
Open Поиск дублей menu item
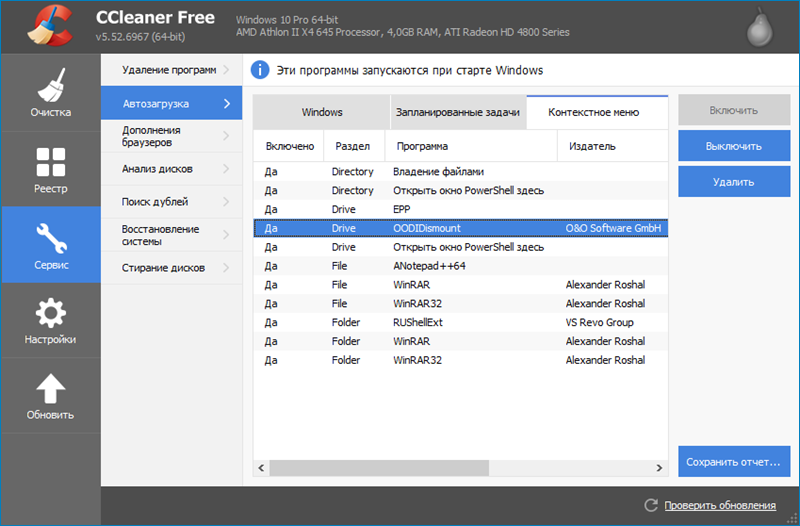171,202
